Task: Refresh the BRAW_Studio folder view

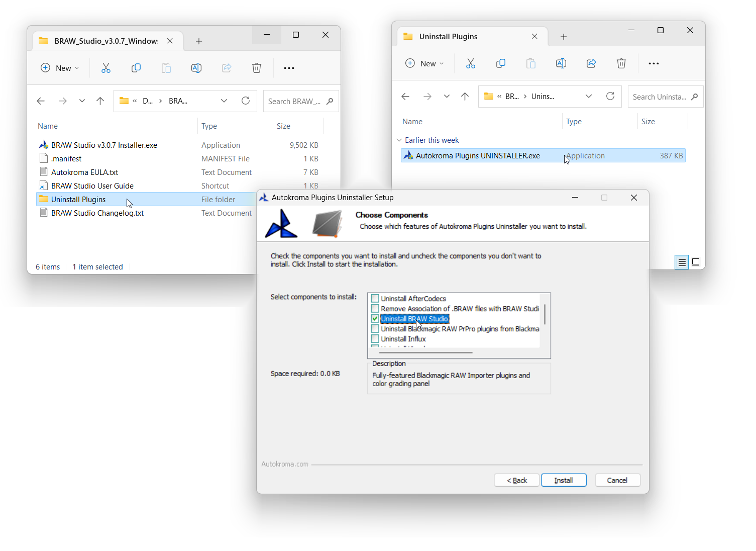Action: 246,101
